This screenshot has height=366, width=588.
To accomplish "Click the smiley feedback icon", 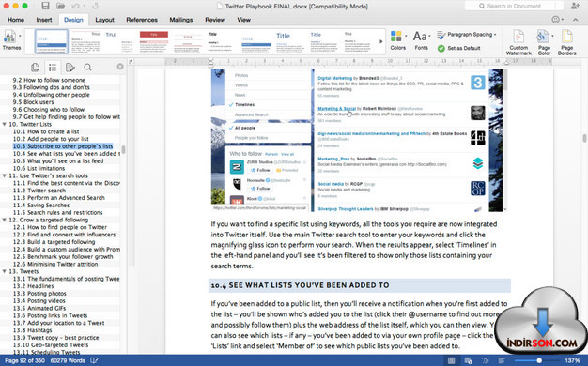I will [556, 20].
